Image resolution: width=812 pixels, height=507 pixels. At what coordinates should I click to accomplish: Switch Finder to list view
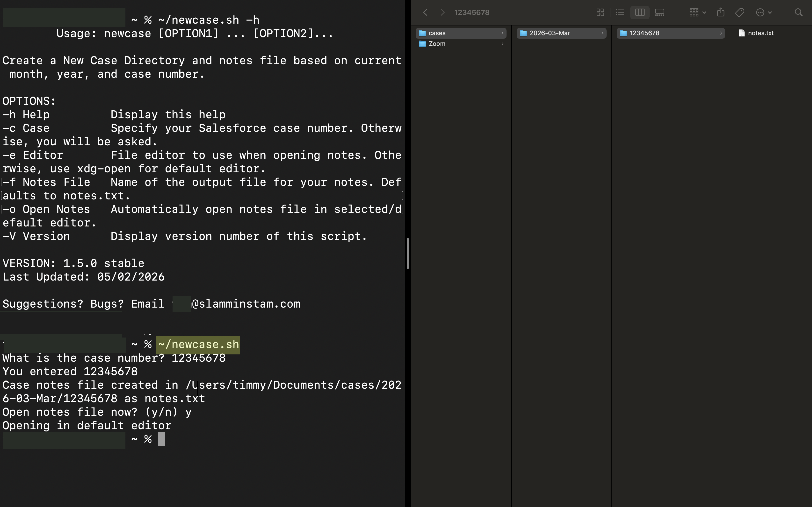(620, 12)
